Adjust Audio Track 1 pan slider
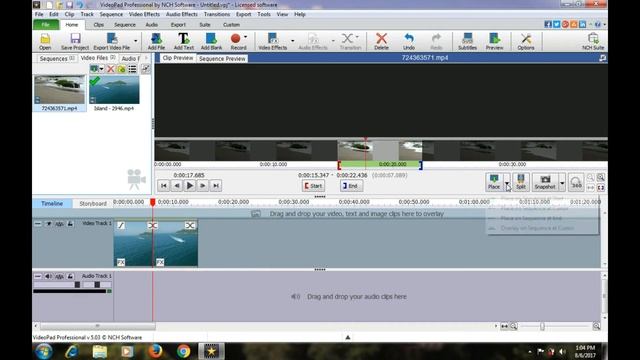640x360 pixels. tap(97, 284)
